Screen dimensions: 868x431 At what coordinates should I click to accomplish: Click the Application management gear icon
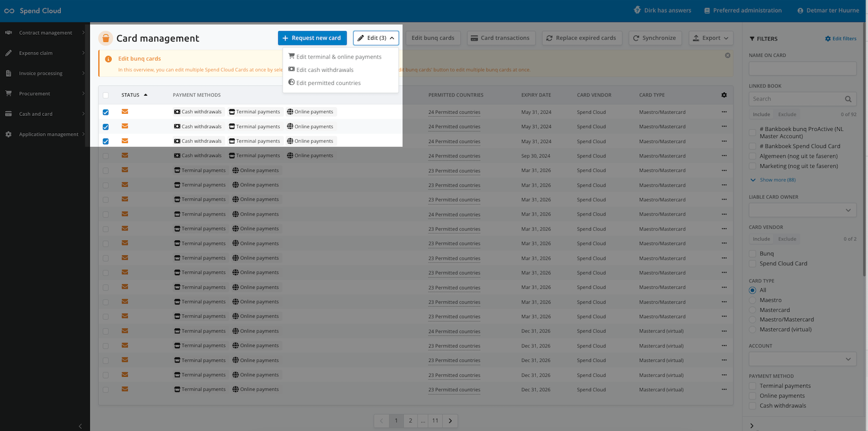(8, 134)
